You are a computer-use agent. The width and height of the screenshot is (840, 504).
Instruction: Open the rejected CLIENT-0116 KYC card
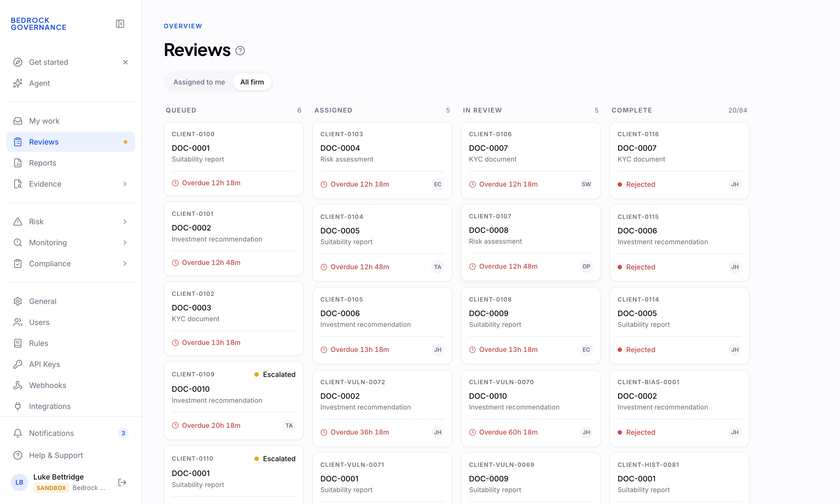tap(679, 160)
